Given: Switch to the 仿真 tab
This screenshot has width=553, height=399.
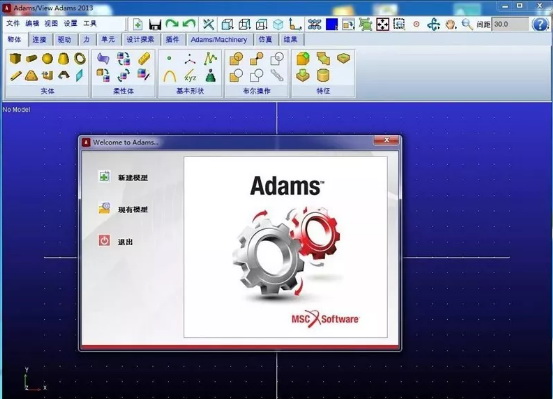Looking at the screenshot, I should click(x=265, y=40).
